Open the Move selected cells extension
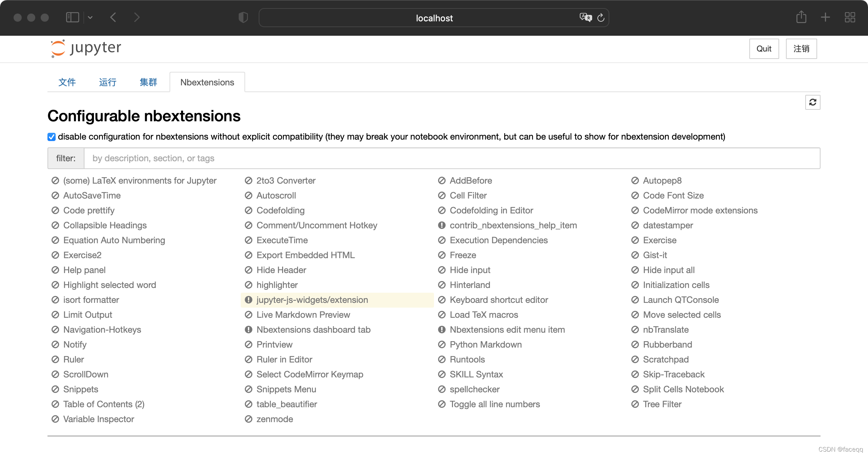 pos(682,315)
